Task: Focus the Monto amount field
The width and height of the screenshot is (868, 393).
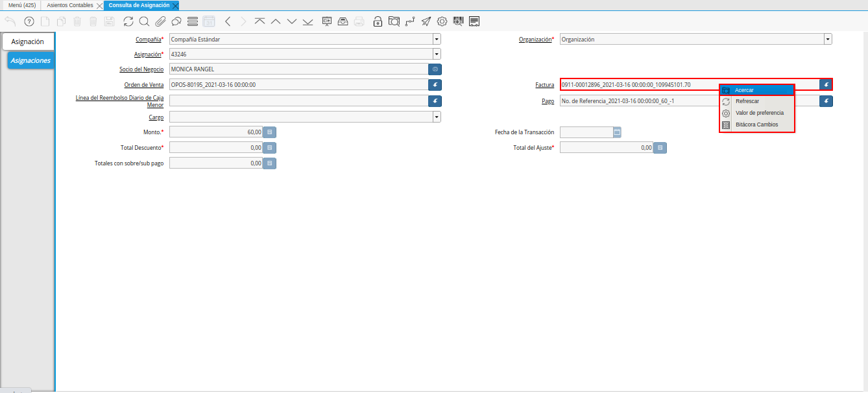Action: 216,132
